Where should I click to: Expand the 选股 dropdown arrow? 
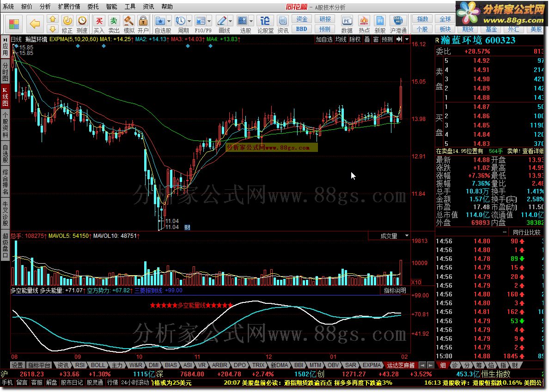tap(251, 21)
